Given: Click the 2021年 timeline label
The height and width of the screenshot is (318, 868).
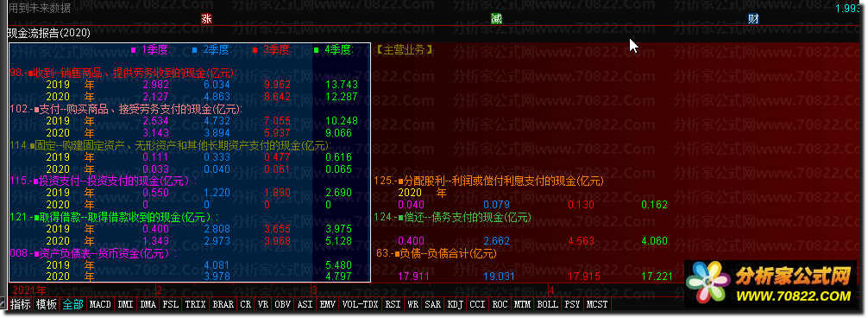Looking at the screenshot, I should [29, 289].
